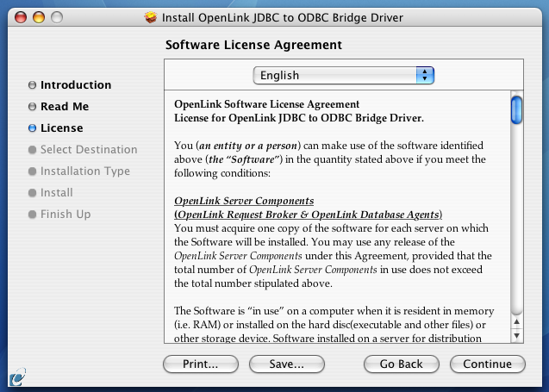Click the Continue button

[x=488, y=364]
